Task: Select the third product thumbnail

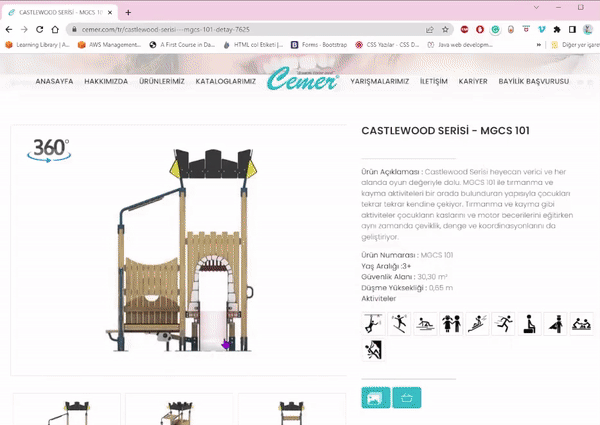Action: pos(292,409)
